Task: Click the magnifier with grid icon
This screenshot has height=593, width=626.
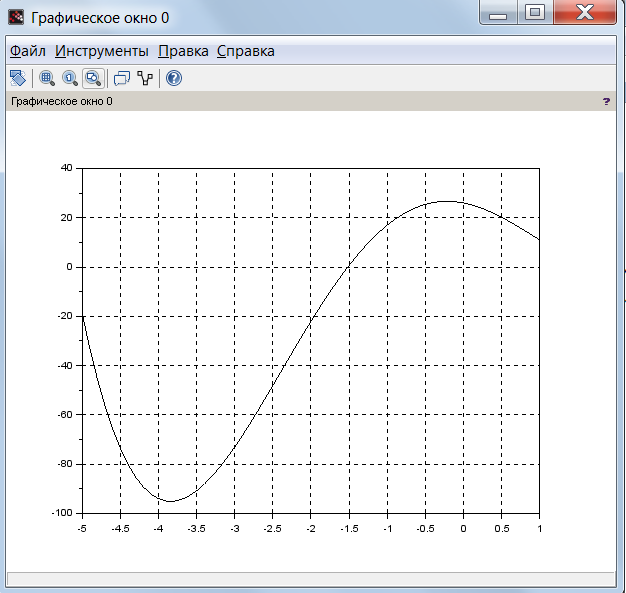Action: [x=47, y=78]
